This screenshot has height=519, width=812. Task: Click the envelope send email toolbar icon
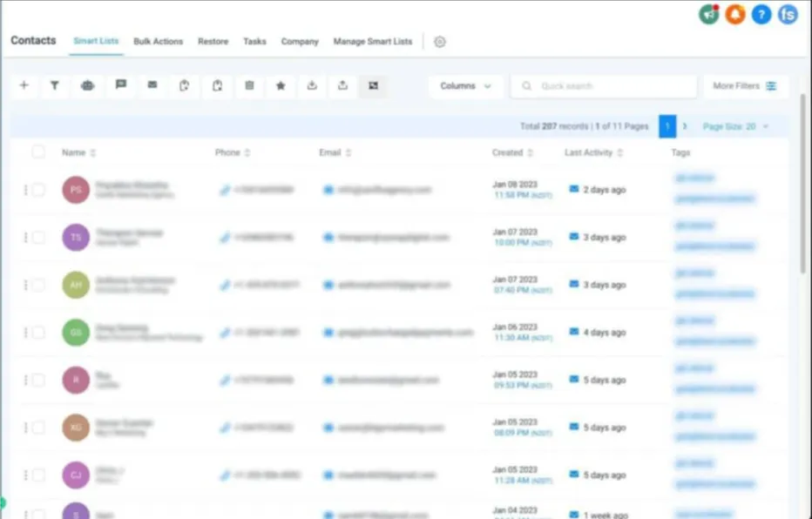(x=152, y=84)
